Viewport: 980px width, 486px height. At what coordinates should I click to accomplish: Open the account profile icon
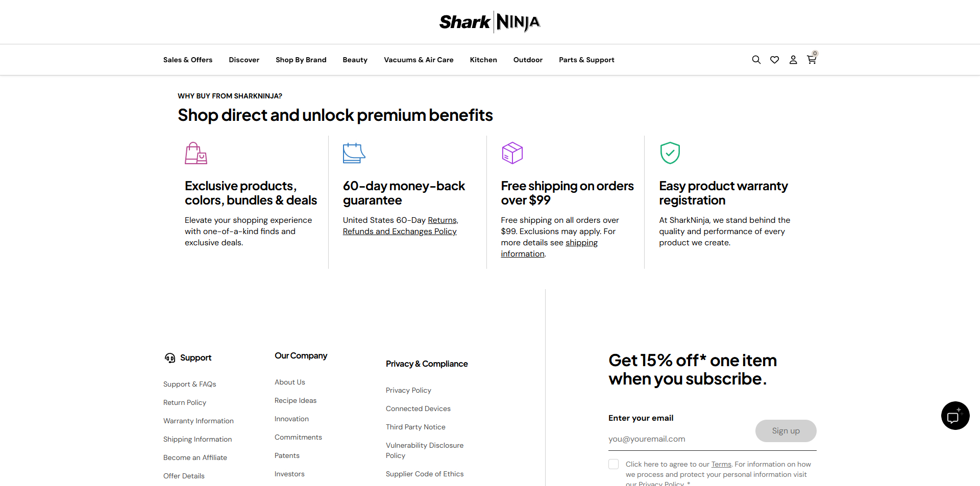point(793,60)
